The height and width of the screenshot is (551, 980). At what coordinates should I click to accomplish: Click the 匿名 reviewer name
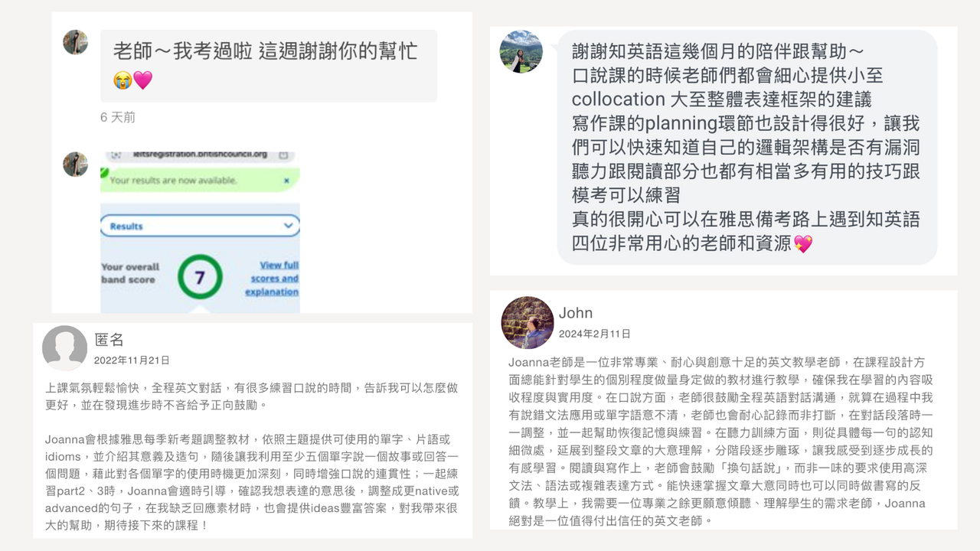(109, 340)
